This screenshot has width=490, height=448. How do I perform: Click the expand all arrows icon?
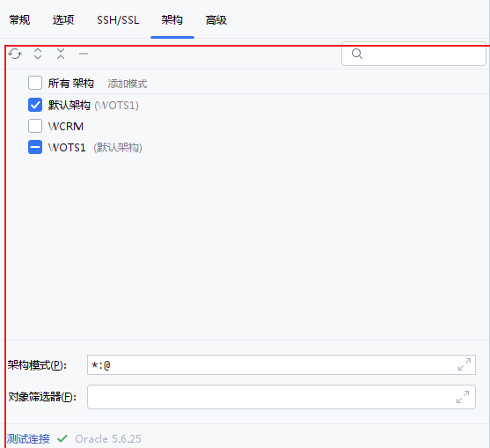[38, 54]
